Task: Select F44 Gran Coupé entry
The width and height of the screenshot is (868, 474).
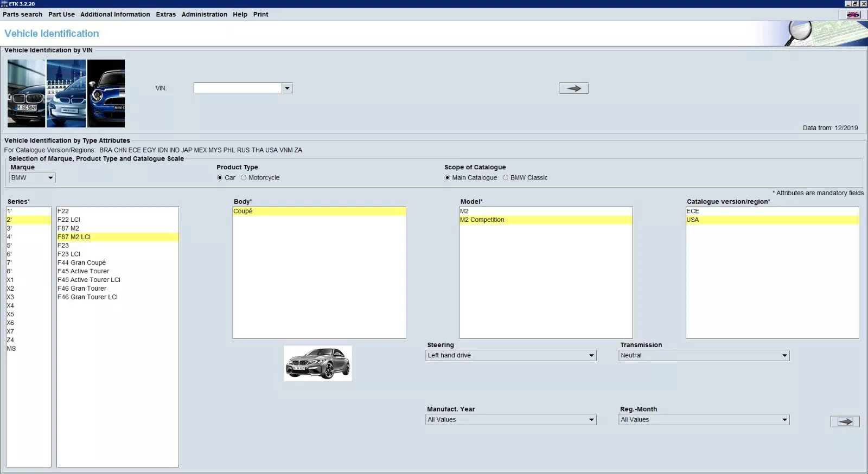Action: (118, 263)
